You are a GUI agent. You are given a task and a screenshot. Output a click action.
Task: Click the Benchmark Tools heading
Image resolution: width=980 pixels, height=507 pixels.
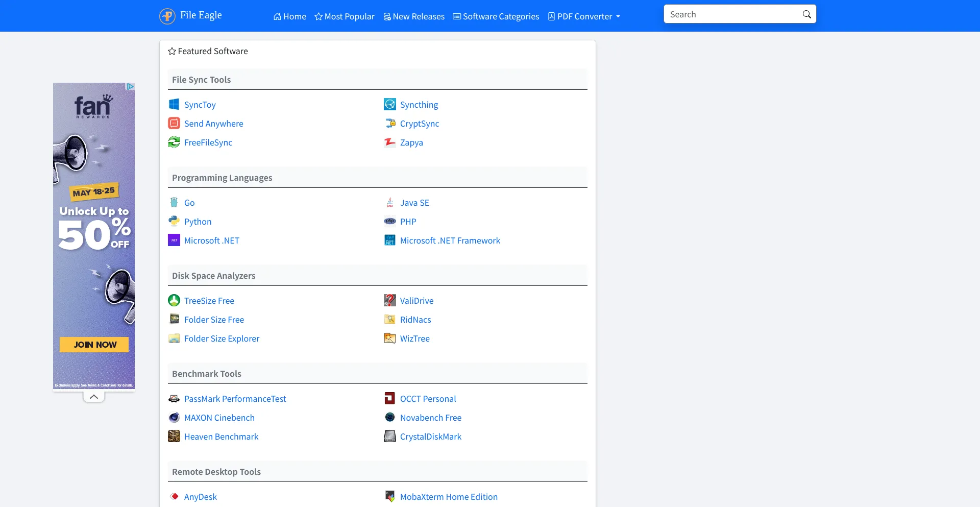pyautogui.click(x=207, y=374)
